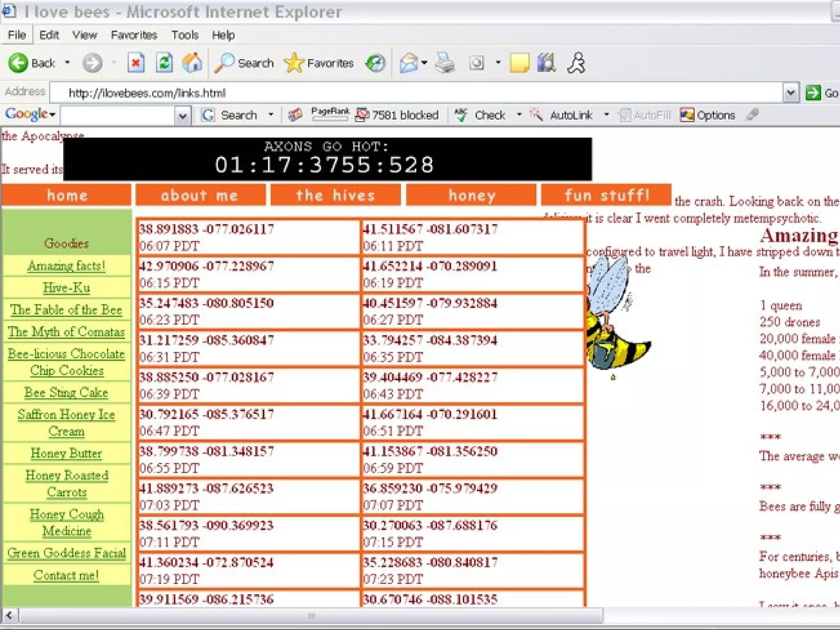Open the Tools menu

coord(185,35)
